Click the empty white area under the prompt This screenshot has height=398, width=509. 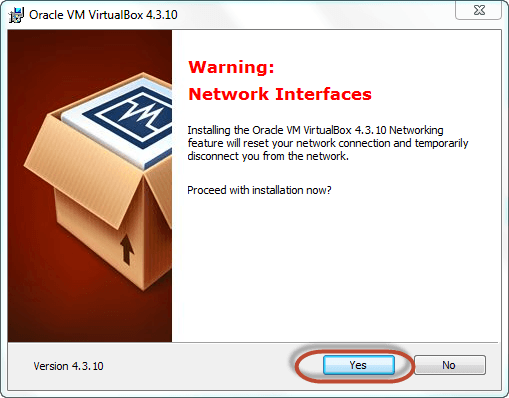[x=333, y=267]
